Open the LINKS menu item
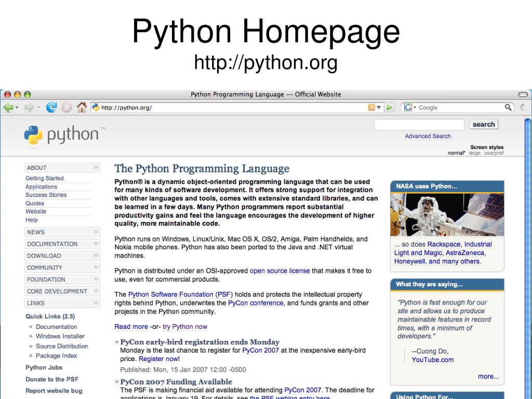532x399 pixels. coord(62,303)
